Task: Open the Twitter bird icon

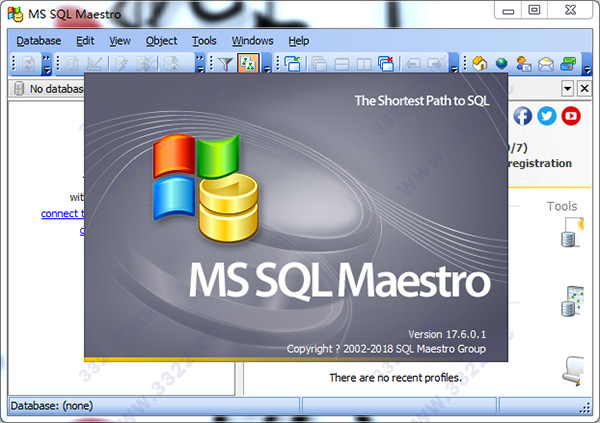Action: [547, 116]
